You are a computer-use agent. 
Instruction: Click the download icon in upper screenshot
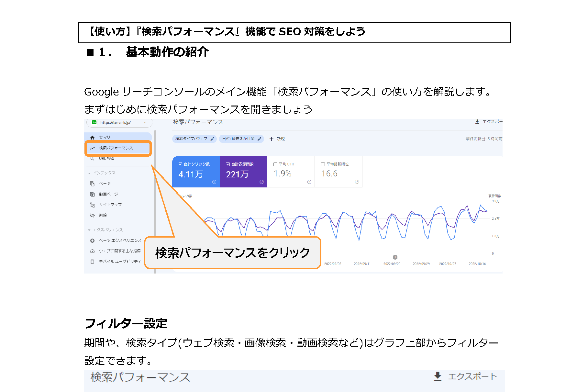477,122
